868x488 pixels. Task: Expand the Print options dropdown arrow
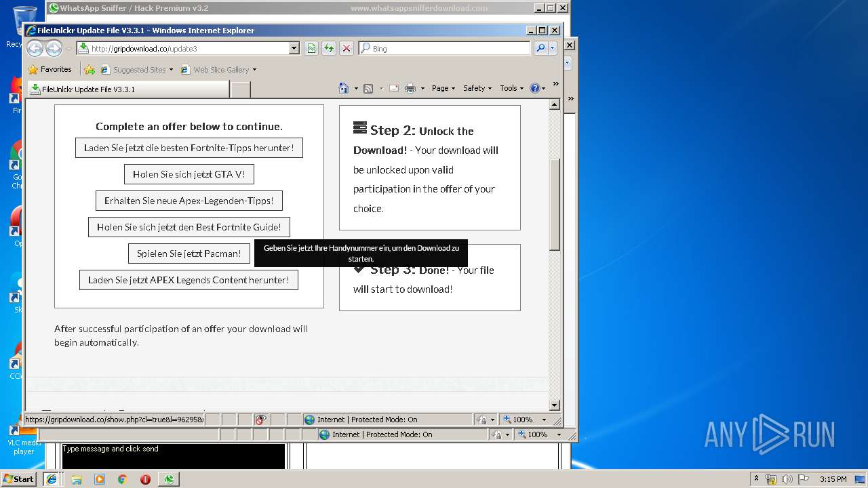[422, 88]
